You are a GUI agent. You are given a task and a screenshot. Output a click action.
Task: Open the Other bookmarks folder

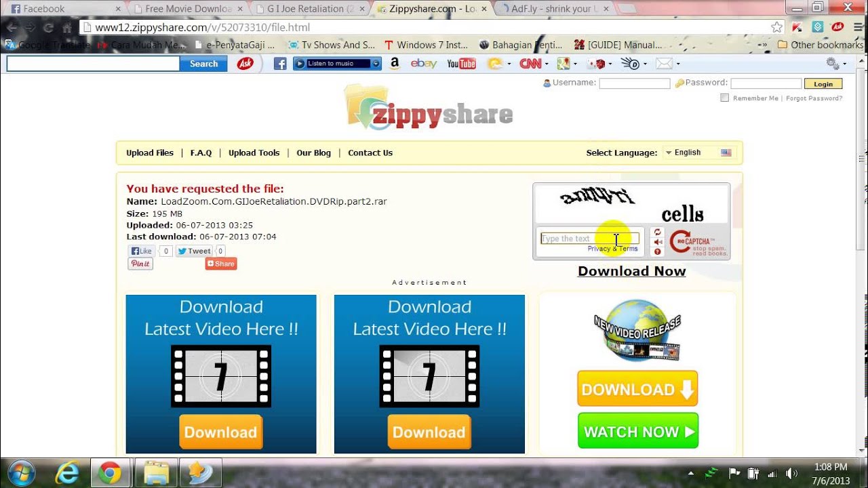(821, 45)
